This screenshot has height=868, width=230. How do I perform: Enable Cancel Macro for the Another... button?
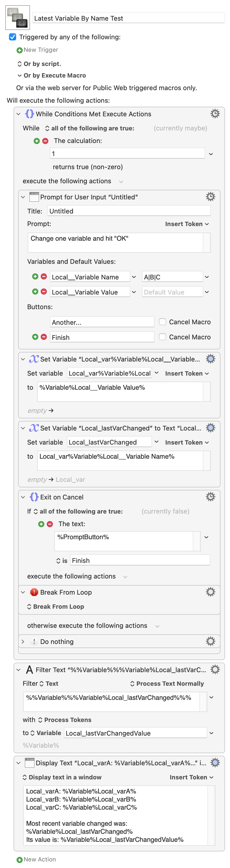(162, 322)
